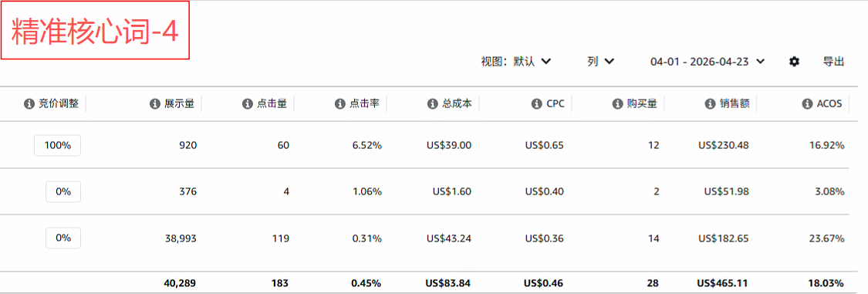
Task: Select sales value US$182.65
Action: click(724, 238)
